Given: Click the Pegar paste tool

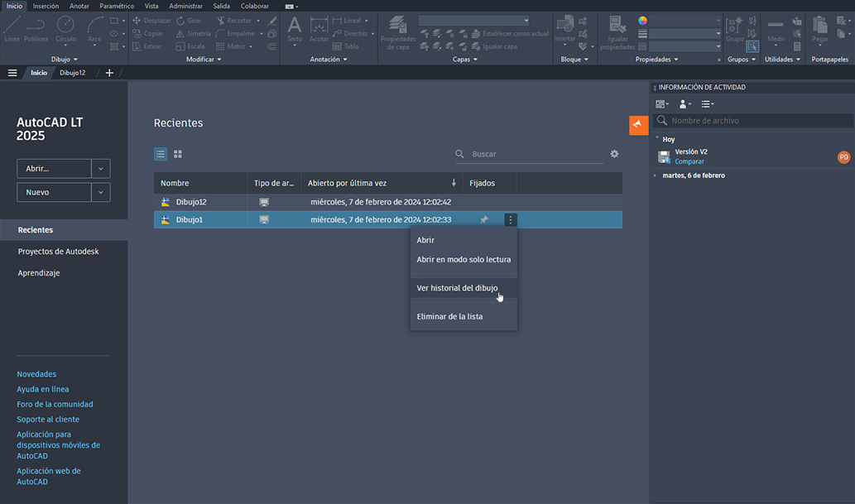Looking at the screenshot, I should [820, 30].
